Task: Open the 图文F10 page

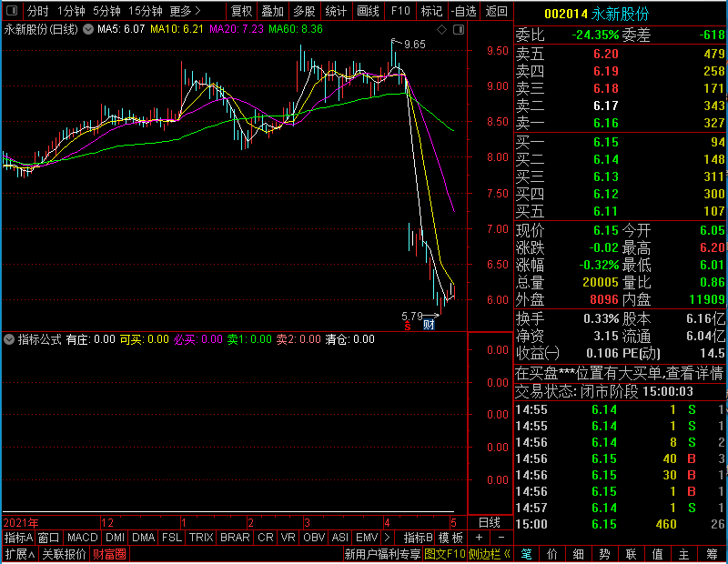Action: coord(445,554)
